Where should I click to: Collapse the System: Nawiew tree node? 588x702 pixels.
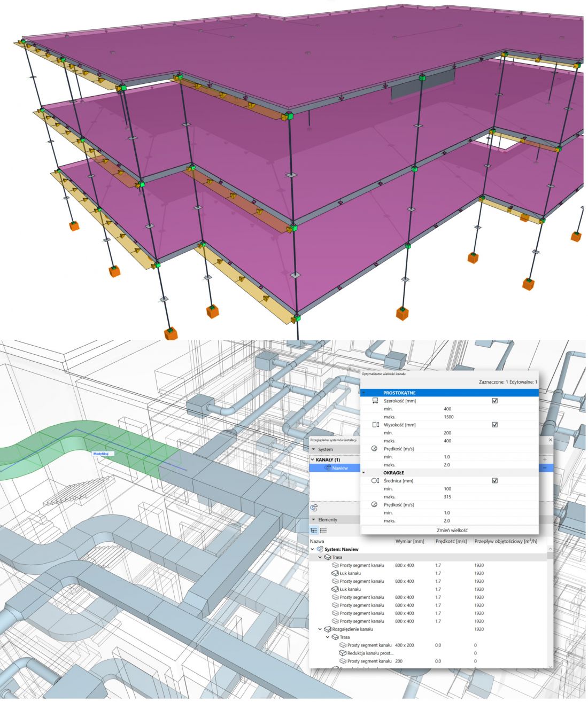click(x=313, y=550)
